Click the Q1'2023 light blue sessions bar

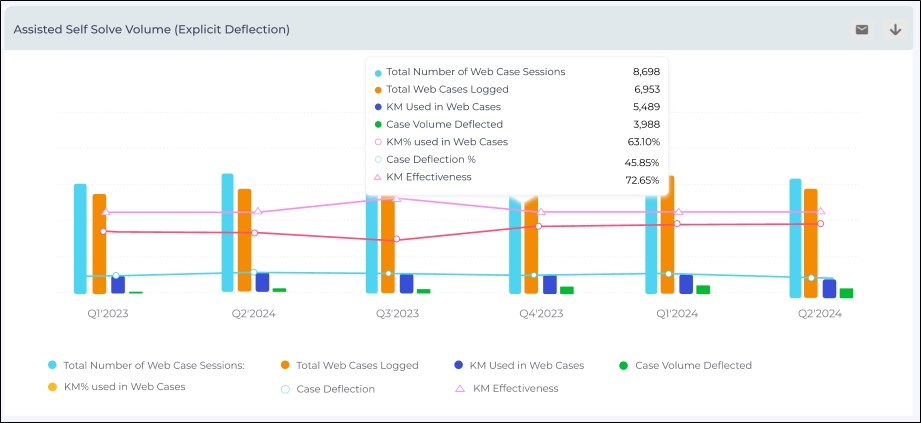(x=80, y=240)
